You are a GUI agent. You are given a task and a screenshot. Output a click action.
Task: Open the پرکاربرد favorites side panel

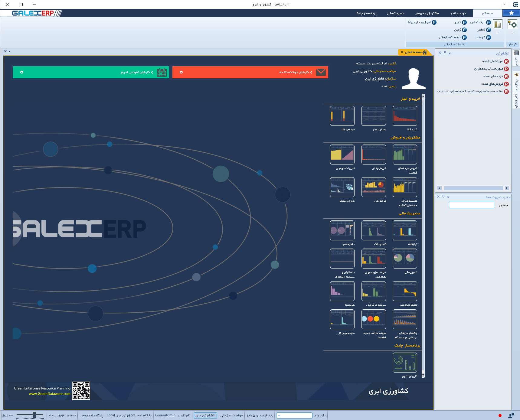(516, 82)
